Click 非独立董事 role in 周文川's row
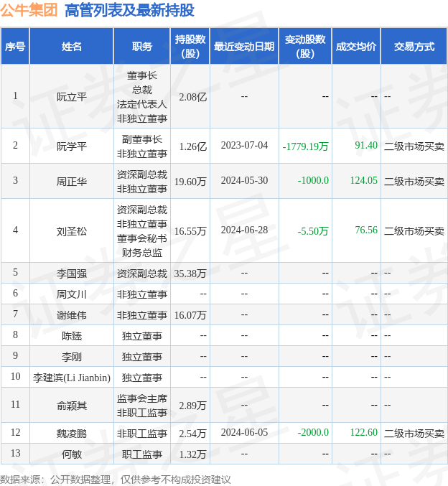 (x=142, y=294)
